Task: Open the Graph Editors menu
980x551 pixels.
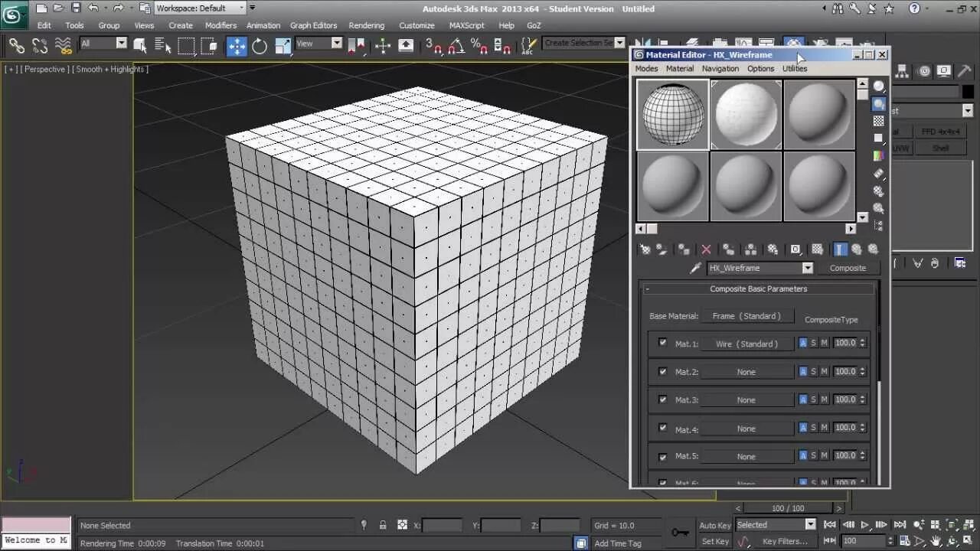Action: coord(313,25)
